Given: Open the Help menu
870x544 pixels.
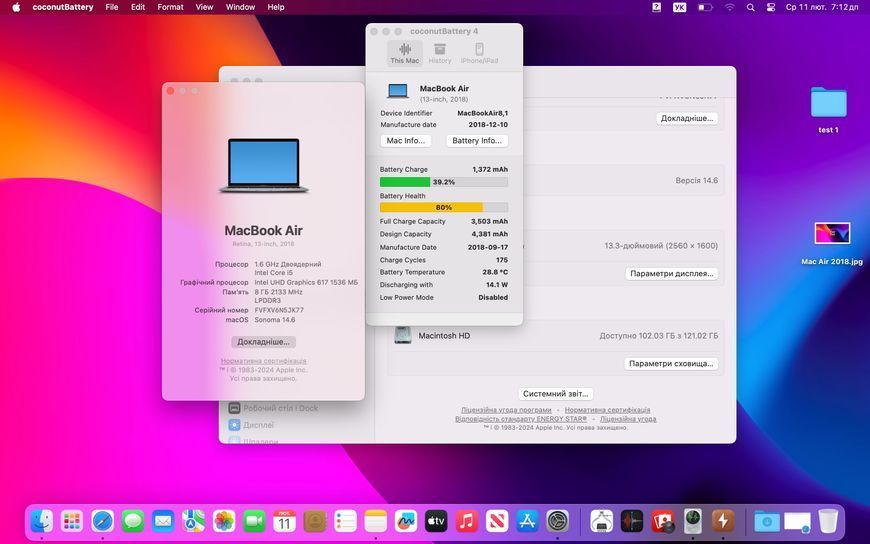Looking at the screenshot, I should tap(276, 7).
